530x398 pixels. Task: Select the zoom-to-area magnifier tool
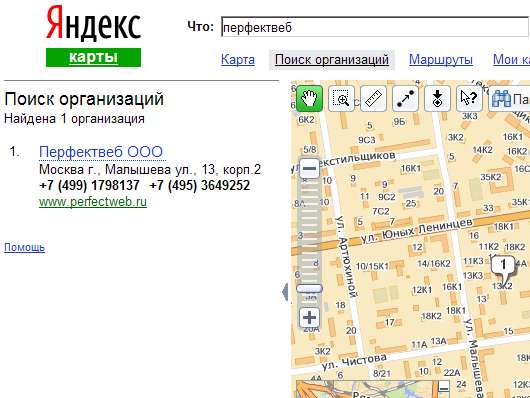coord(341,99)
